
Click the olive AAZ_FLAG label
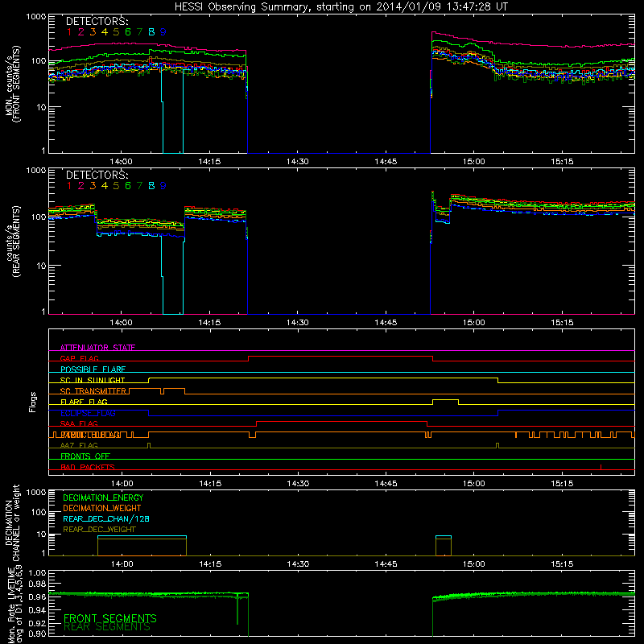[79, 445]
